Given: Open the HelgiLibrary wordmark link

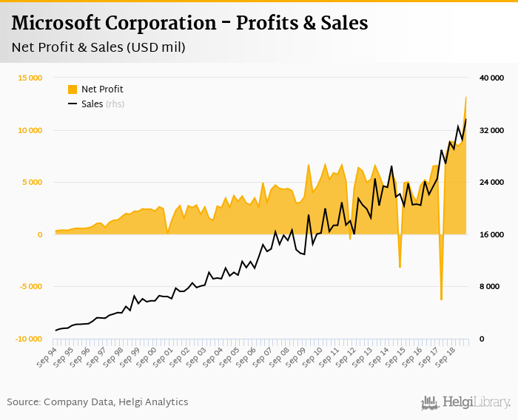Looking at the screenshot, I should point(477,402).
